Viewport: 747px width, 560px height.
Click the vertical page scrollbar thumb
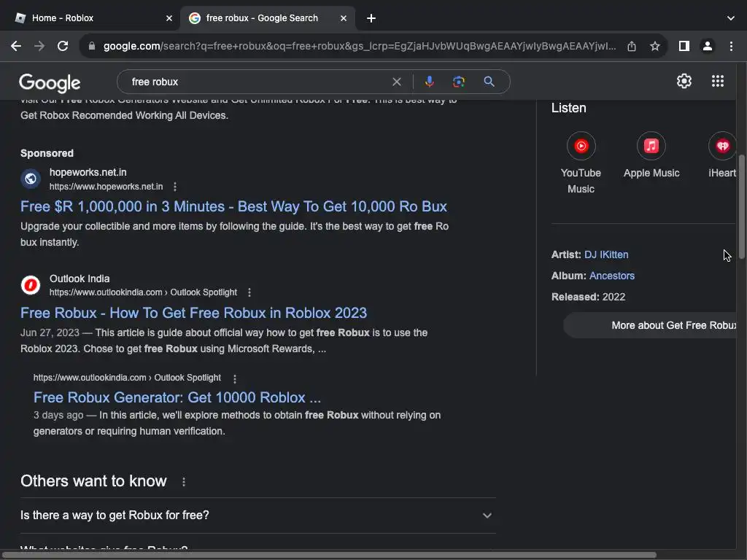click(x=741, y=207)
